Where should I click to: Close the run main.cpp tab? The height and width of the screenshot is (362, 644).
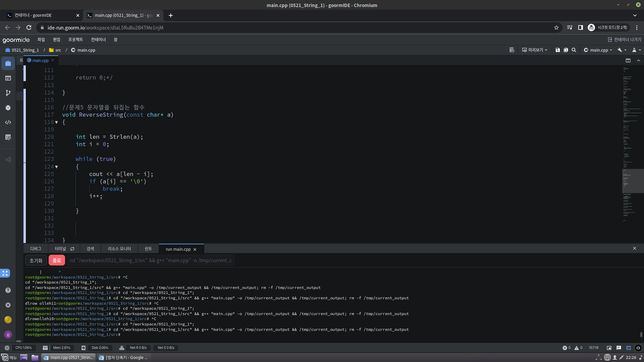[x=195, y=249]
